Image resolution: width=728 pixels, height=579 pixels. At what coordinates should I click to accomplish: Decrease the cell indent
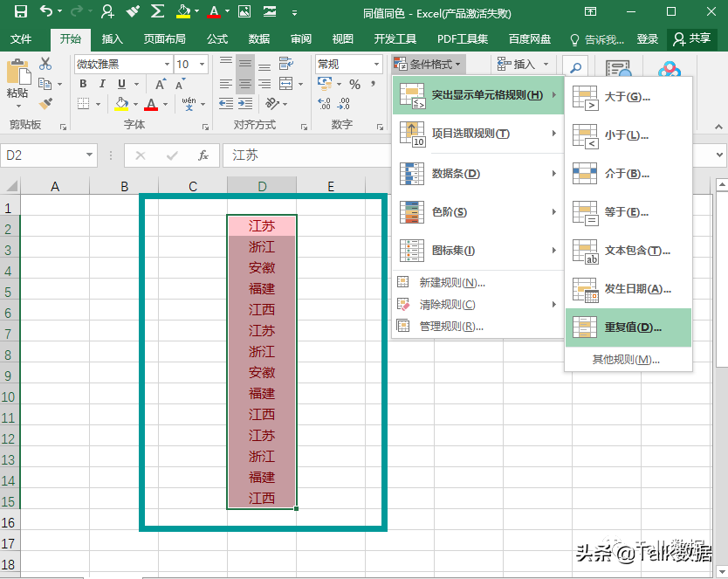(225, 104)
